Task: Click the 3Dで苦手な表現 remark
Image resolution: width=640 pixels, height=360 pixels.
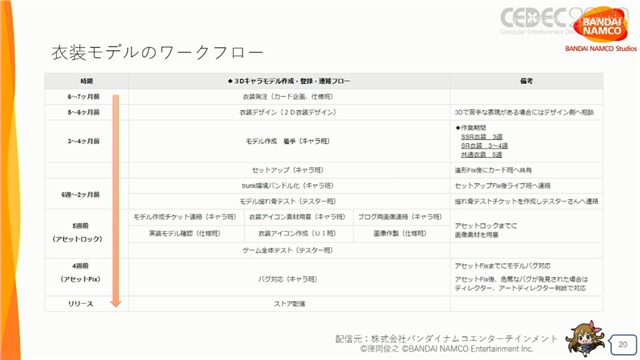Action: click(524, 112)
